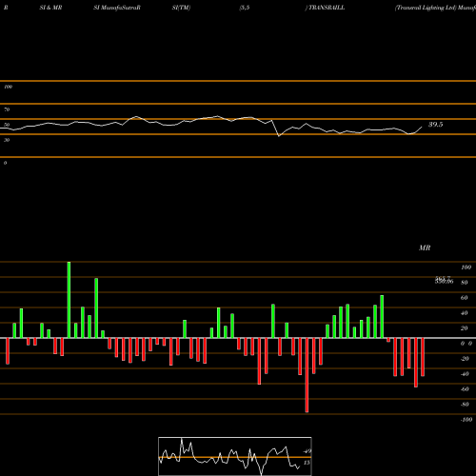Click the MR panel title label
The image size is (476, 476).
tap(425, 248)
